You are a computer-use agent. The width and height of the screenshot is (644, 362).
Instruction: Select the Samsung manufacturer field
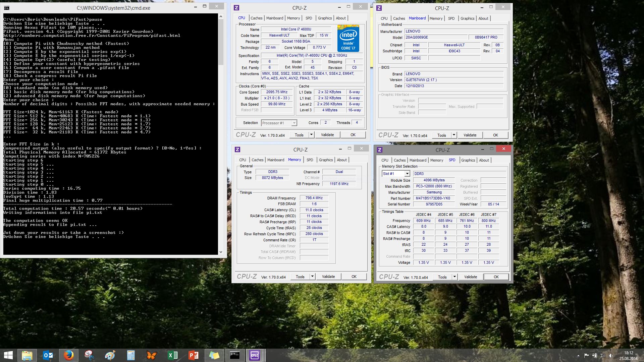tap(434, 192)
